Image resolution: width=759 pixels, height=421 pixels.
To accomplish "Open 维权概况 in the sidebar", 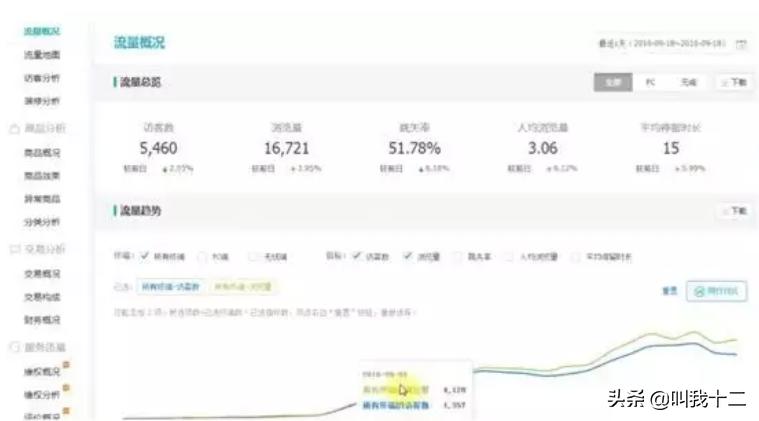I will point(42,372).
